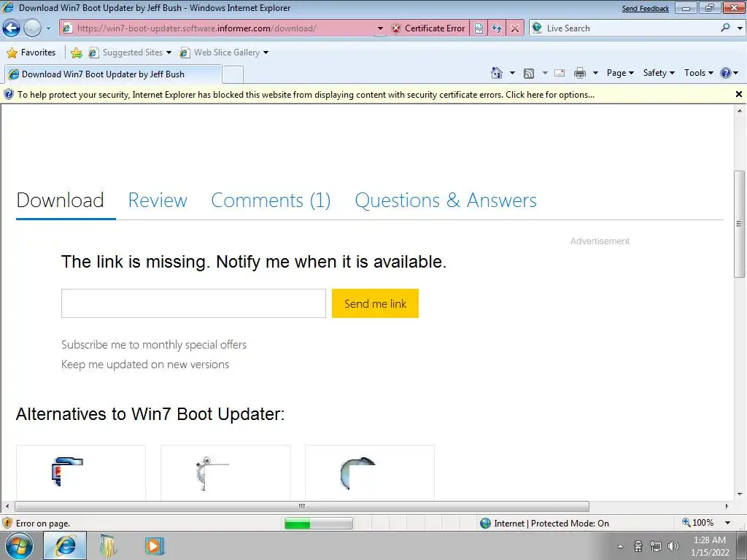Click the vertical scrollbar thumb
The width and height of the screenshot is (747, 560).
(x=739, y=224)
